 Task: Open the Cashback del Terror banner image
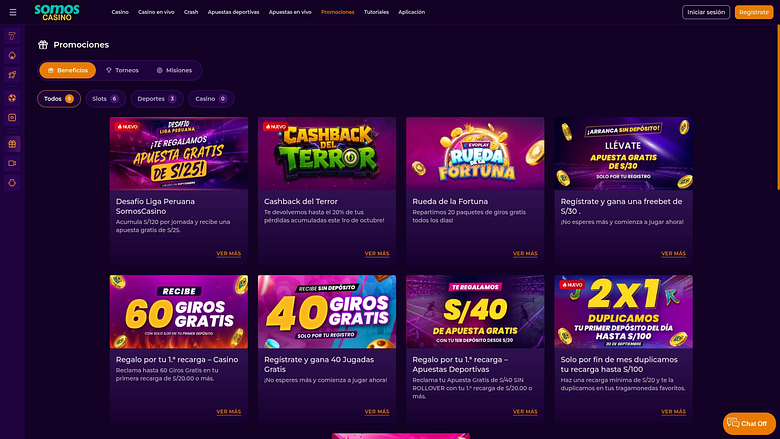[327, 154]
